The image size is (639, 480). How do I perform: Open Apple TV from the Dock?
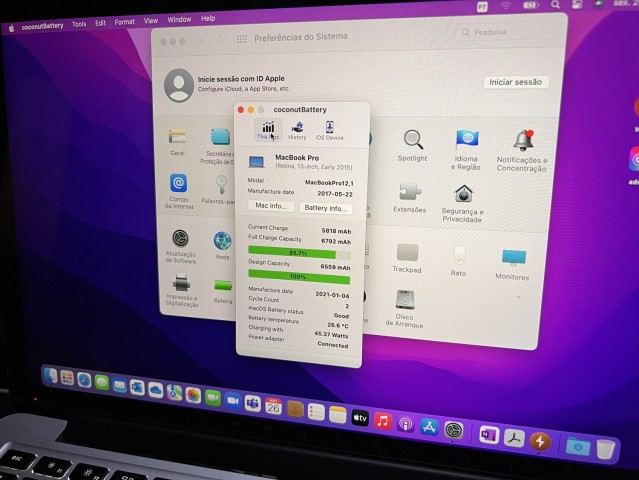(360, 418)
